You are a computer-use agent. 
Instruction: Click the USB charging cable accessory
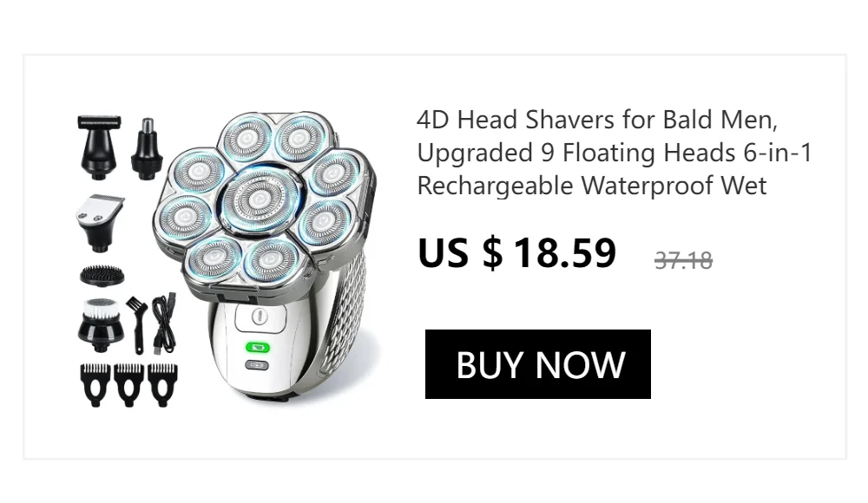(x=164, y=323)
